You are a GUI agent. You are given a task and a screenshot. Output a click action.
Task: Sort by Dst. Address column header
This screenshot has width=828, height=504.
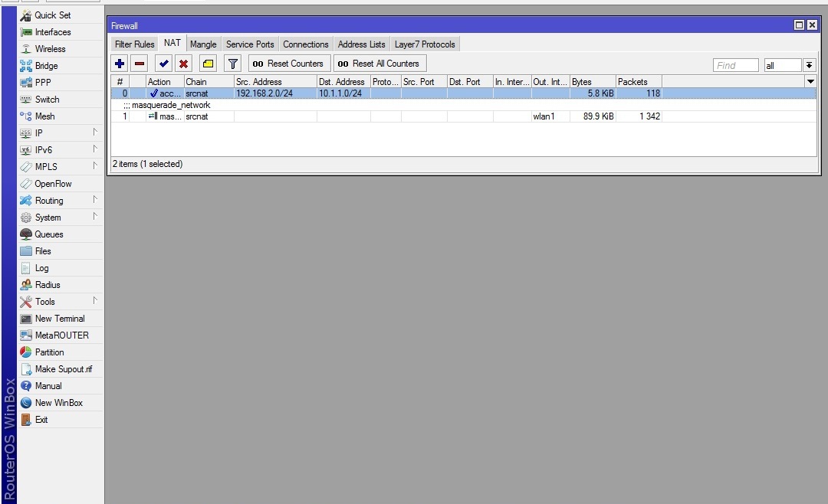[x=343, y=82]
